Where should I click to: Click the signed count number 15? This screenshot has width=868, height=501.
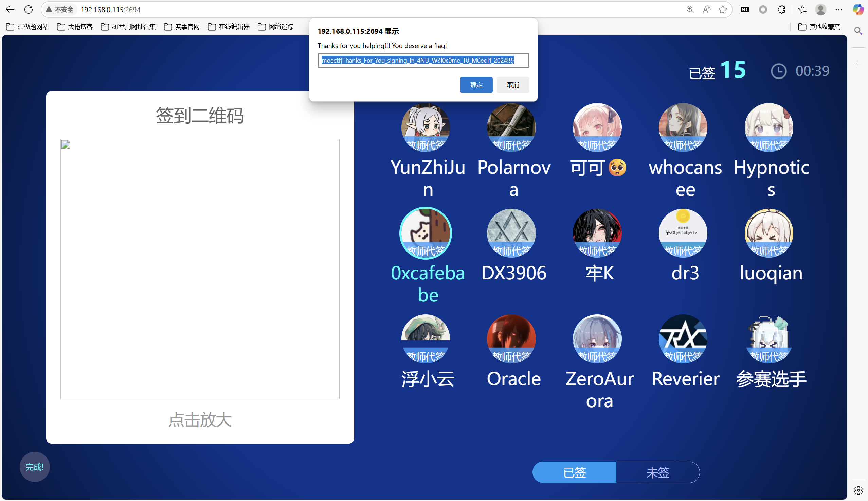click(x=733, y=70)
